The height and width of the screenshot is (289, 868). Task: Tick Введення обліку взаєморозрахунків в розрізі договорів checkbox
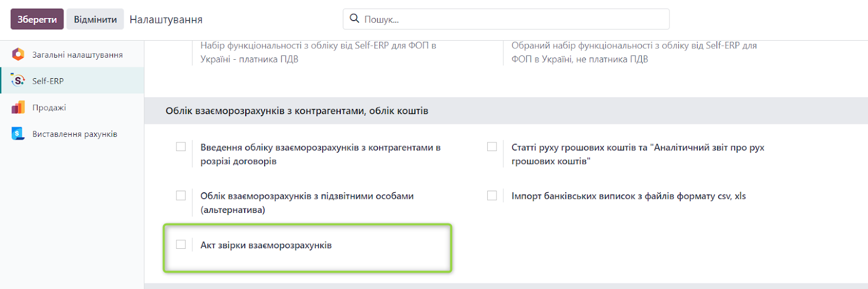(x=181, y=147)
